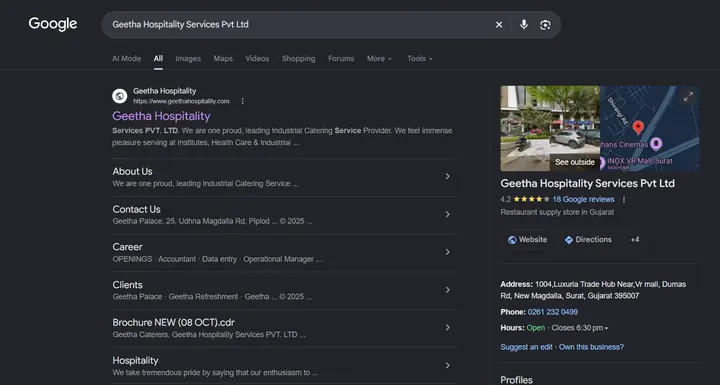Viewport: 720px width, 385px height.
Task: Click in the search query input field
Action: pos(298,25)
